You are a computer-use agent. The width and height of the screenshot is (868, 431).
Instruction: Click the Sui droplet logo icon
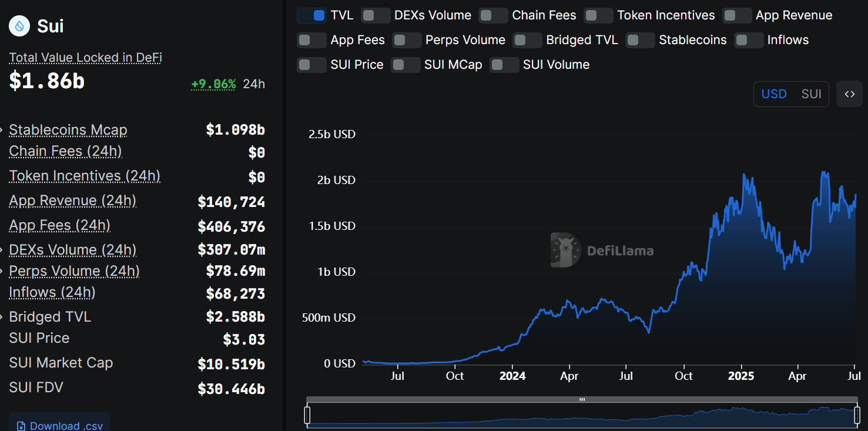coord(19,26)
